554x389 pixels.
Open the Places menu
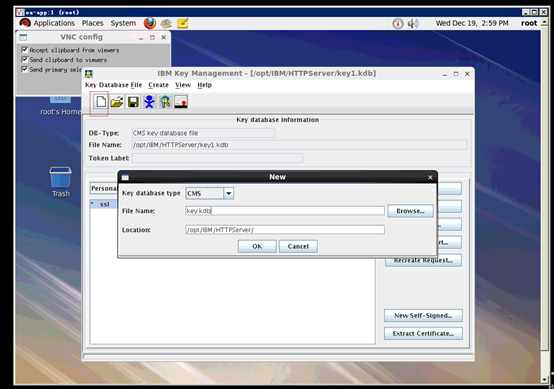pos(93,23)
